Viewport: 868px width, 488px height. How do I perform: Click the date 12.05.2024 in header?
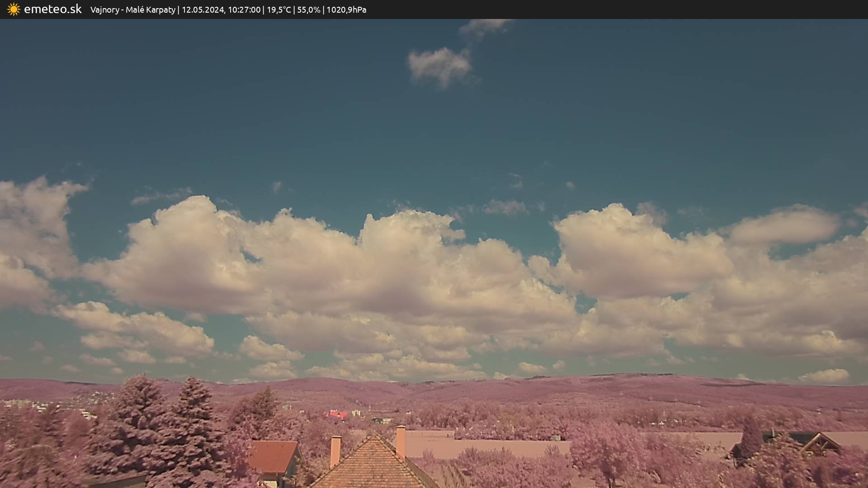point(203,10)
